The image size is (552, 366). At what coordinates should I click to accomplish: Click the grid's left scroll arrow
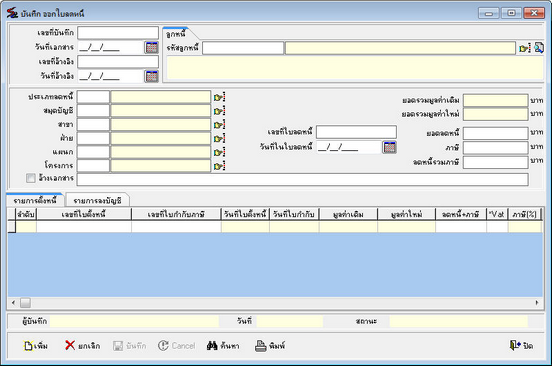coord(13,303)
